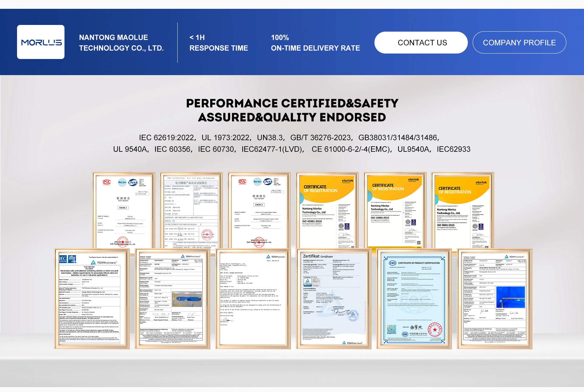Open the UN38.3 lithium battery module report
This screenshot has height=392, width=584.
coord(259,210)
